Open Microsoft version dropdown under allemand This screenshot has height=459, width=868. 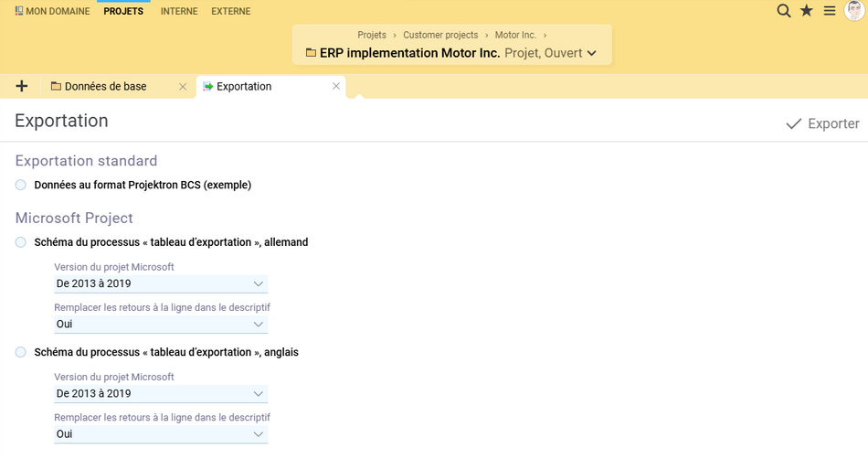pyautogui.click(x=161, y=283)
